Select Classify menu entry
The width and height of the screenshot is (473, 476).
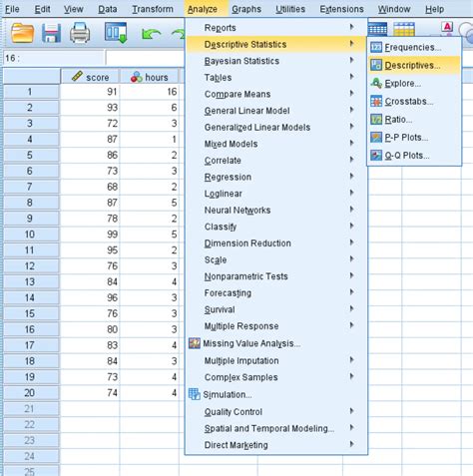pyautogui.click(x=276, y=227)
